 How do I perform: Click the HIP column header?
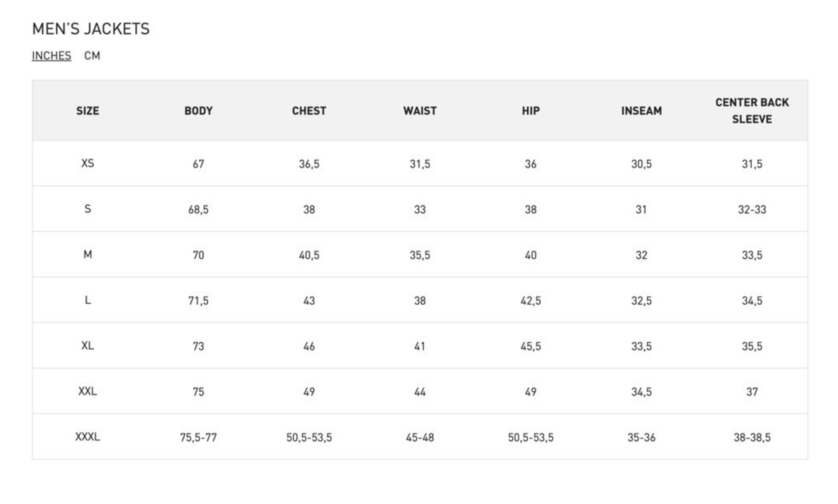point(531,111)
